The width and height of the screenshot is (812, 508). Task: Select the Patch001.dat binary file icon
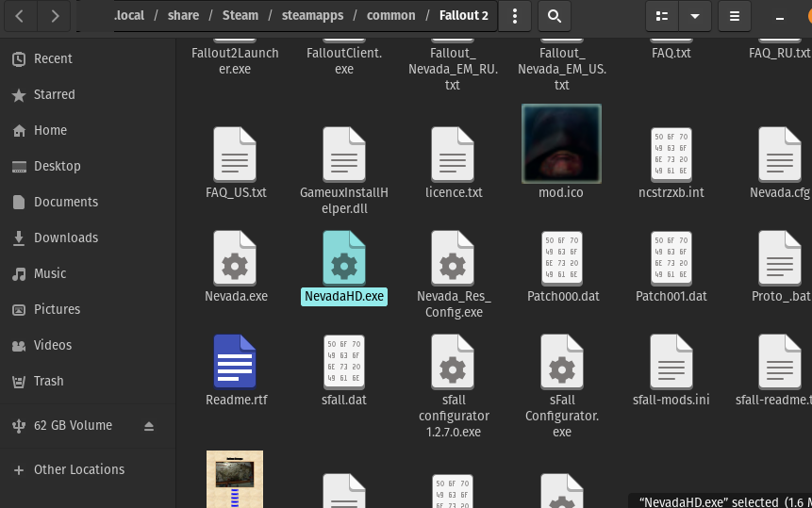click(x=671, y=257)
